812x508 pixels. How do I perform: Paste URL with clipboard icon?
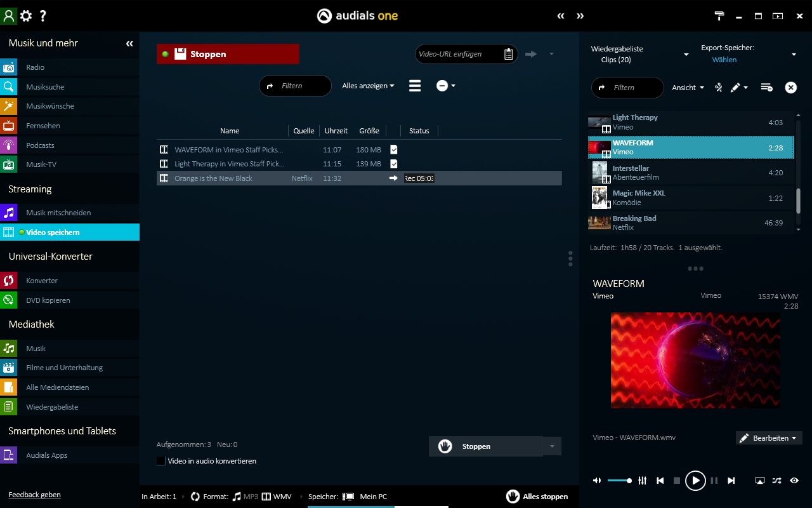pos(508,54)
